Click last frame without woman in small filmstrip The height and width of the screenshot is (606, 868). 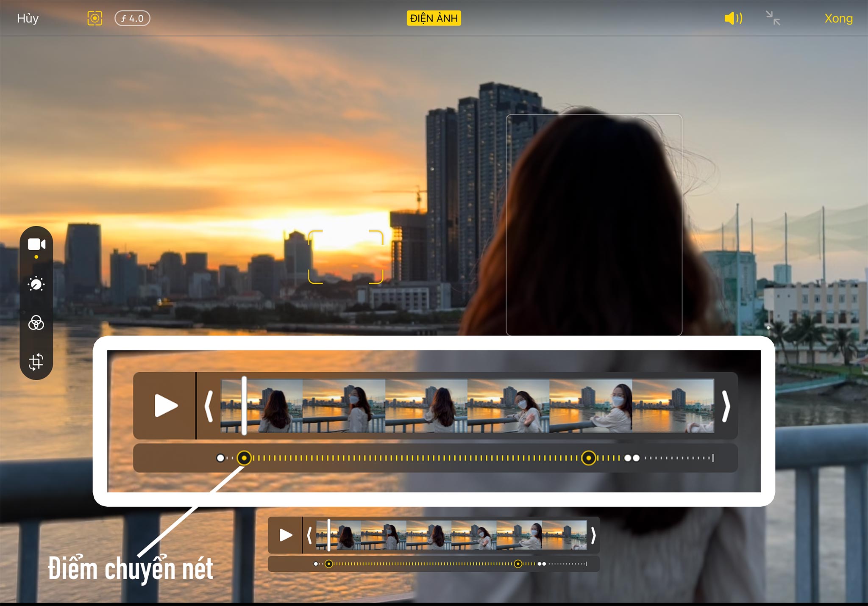tap(564, 535)
